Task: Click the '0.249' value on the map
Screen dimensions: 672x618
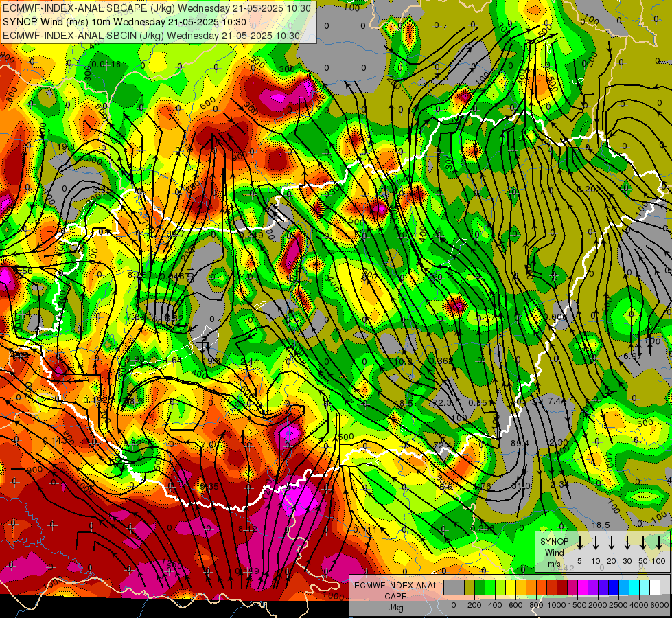Action: pyautogui.click(x=251, y=235)
